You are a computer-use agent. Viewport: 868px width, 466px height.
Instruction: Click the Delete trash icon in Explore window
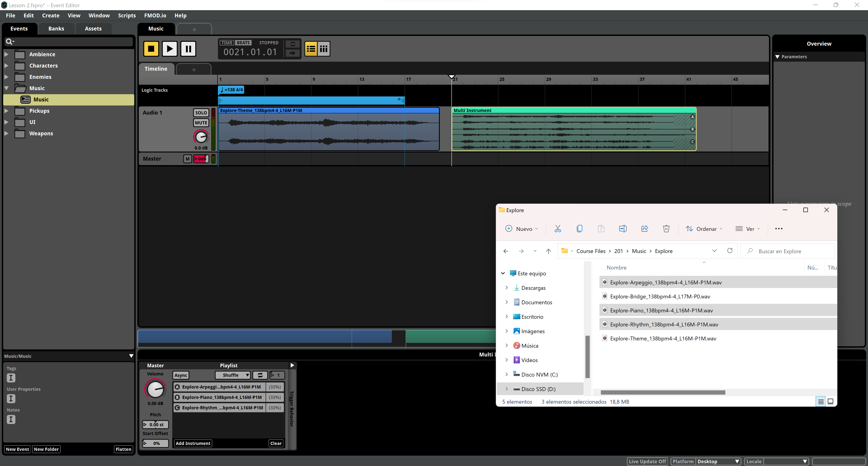(666, 229)
